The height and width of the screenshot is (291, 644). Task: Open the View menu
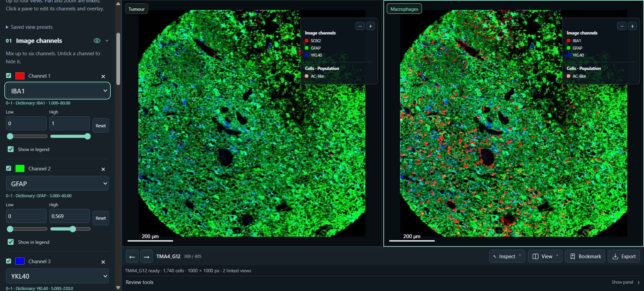[545, 257]
